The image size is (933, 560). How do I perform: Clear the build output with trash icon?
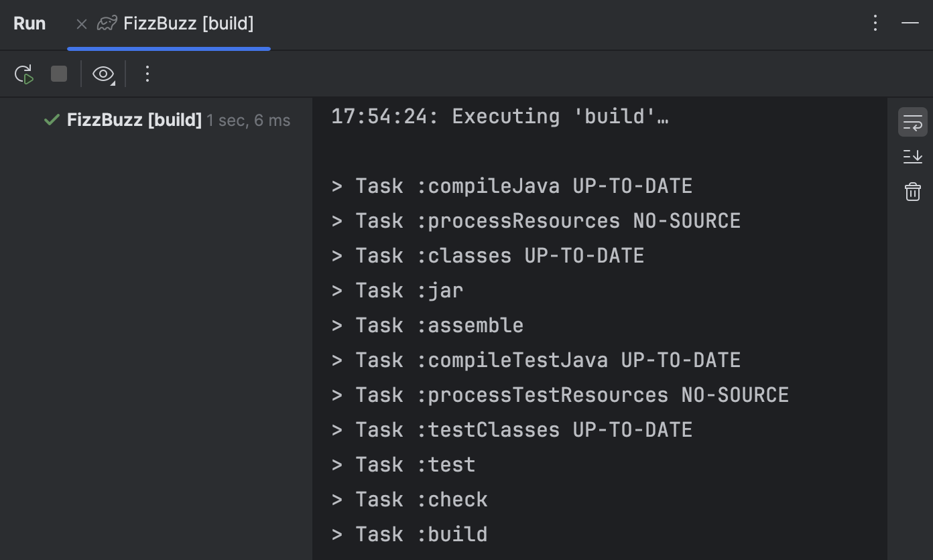912,192
